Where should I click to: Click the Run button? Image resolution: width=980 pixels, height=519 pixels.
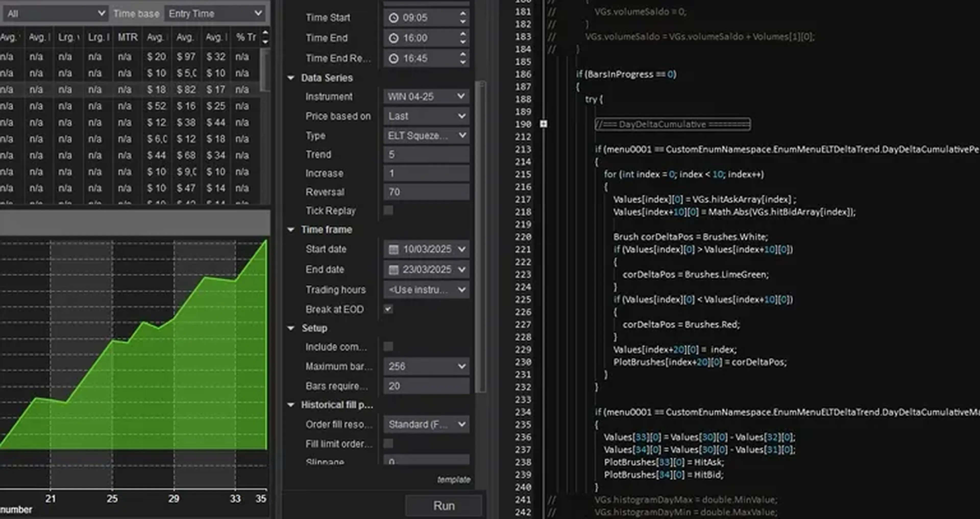pos(444,506)
